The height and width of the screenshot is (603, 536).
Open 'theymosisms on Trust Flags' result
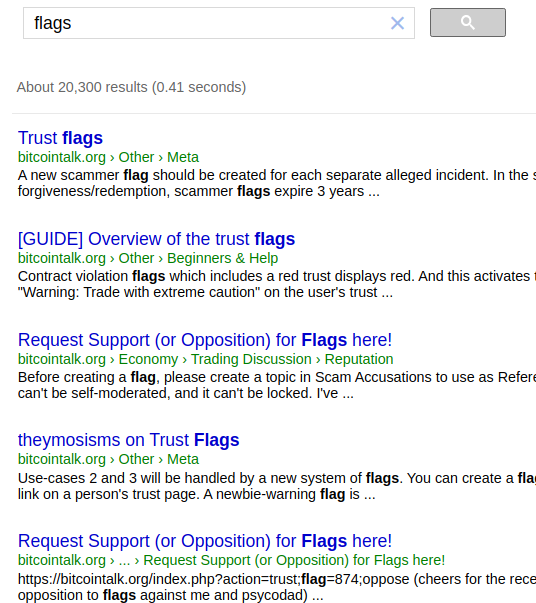coord(128,440)
